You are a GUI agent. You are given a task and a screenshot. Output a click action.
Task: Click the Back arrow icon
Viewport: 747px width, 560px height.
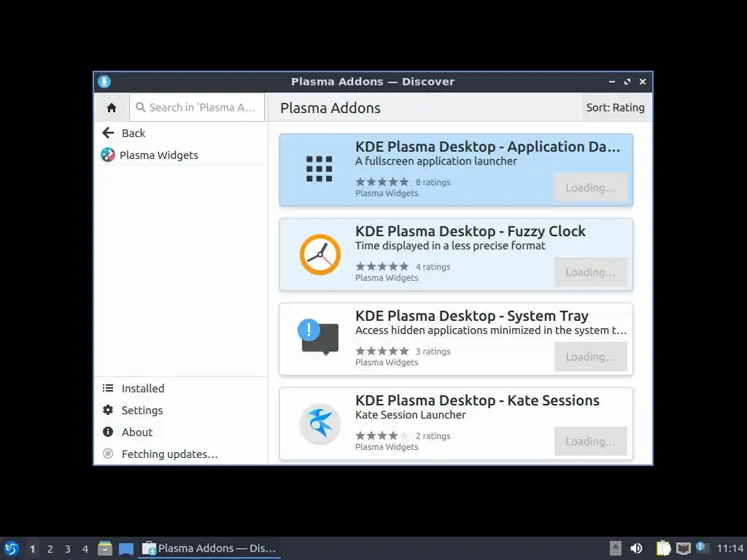[x=108, y=133]
